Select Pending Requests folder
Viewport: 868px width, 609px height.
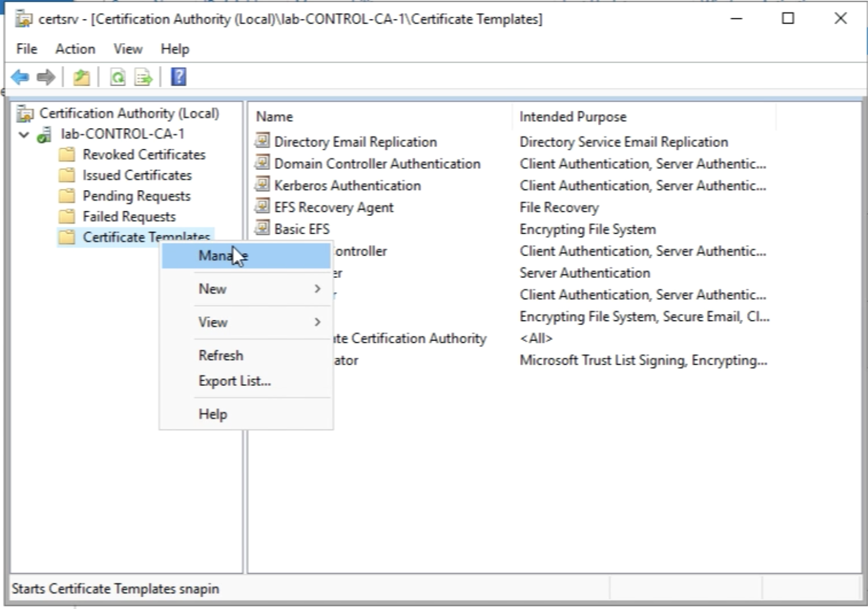coord(136,196)
